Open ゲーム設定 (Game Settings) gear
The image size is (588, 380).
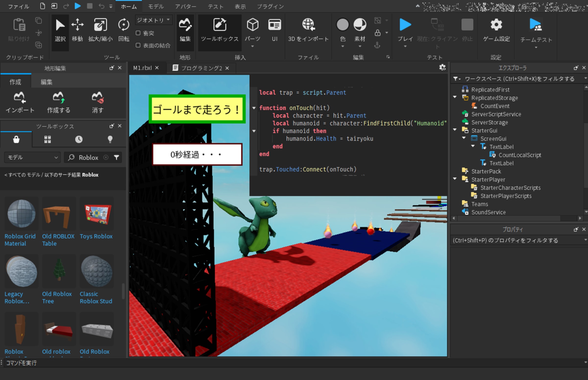(496, 25)
